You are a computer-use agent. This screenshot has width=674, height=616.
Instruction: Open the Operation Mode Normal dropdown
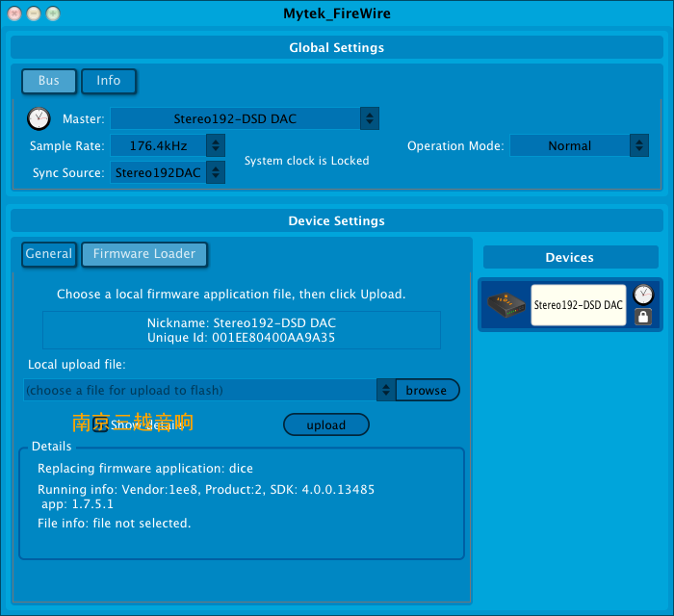tap(579, 145)
